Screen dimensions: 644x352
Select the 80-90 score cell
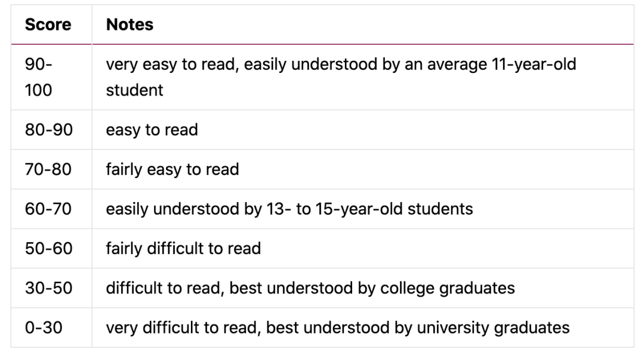(x=48, y=130)
